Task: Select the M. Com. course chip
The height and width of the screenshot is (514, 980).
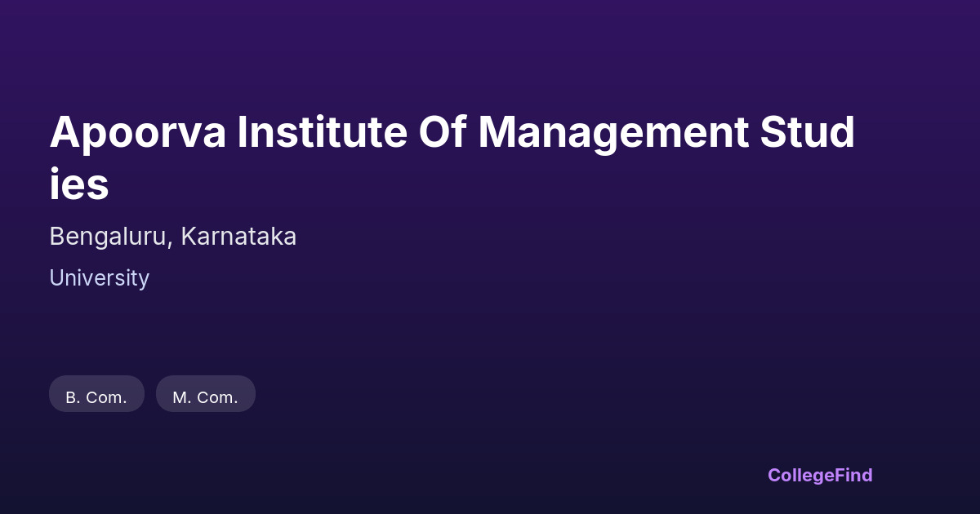Action: coord(205,395)
